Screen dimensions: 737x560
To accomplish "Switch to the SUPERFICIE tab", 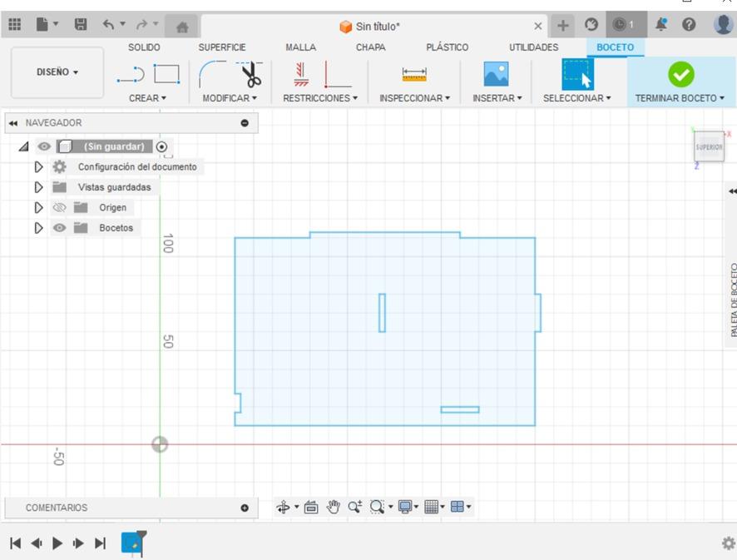I will (x=222, y=47).
